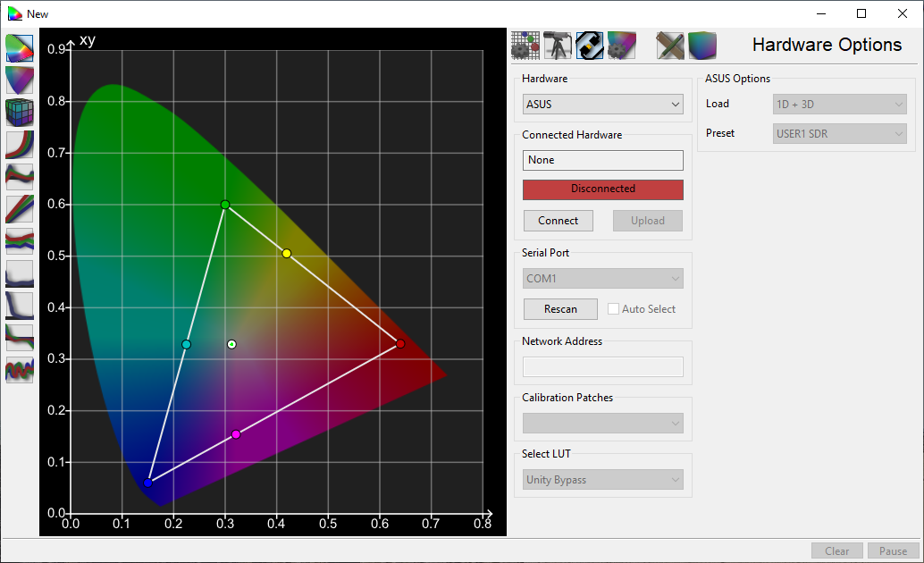The image size is (924, 563).
Task: Open the gamut triangle with gear icon
Action: [622, 45]
